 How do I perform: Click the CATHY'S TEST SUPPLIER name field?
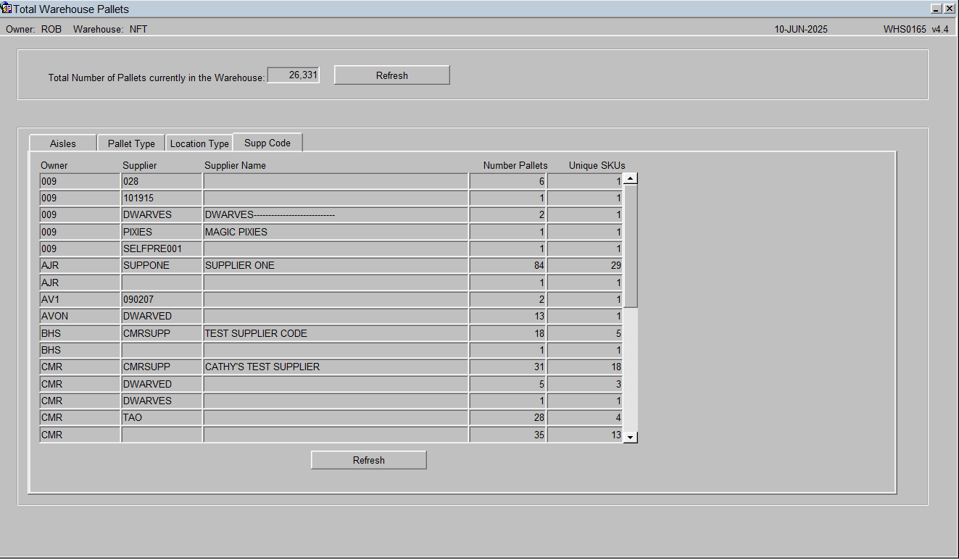336,367
